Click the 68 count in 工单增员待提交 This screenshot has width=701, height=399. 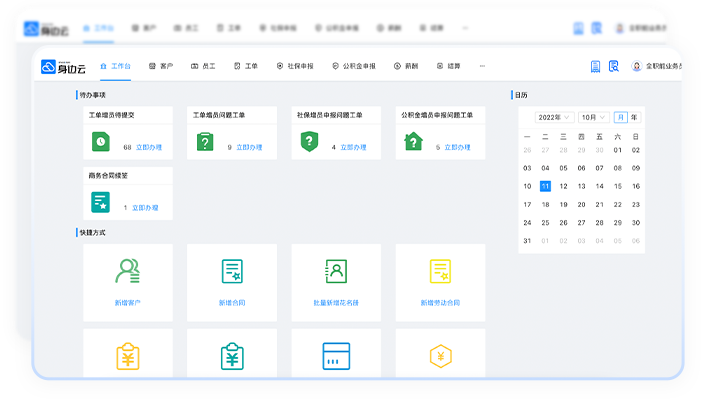pos(127,147)
